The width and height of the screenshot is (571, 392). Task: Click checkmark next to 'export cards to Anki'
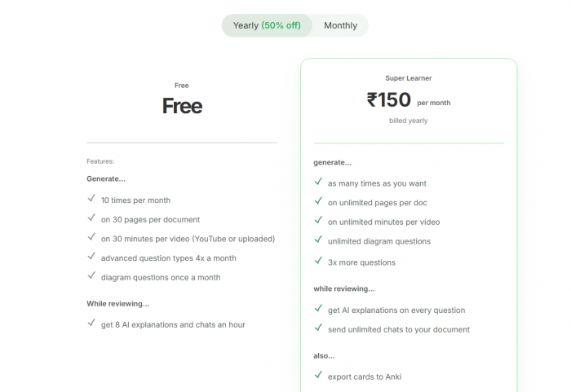coord(318,376)
